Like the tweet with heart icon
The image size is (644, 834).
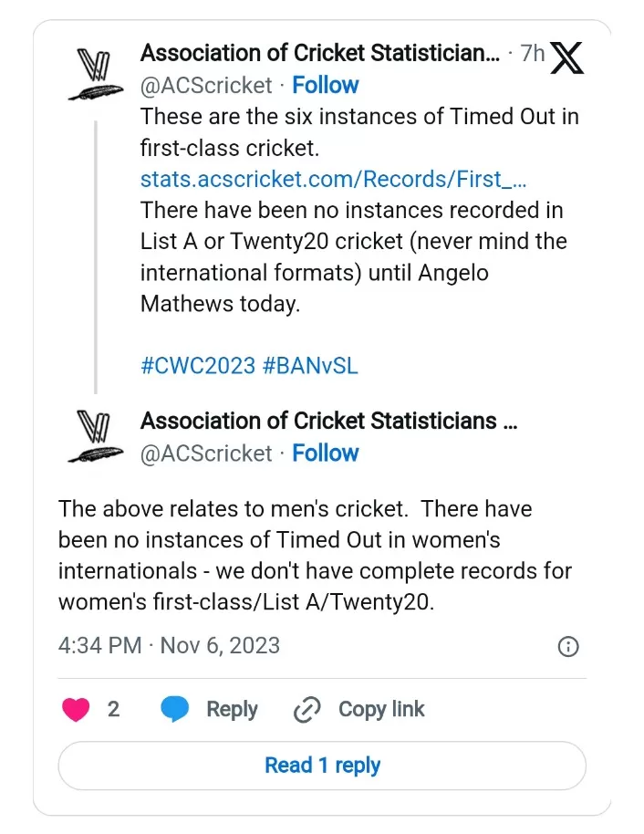tap(76, 709)
